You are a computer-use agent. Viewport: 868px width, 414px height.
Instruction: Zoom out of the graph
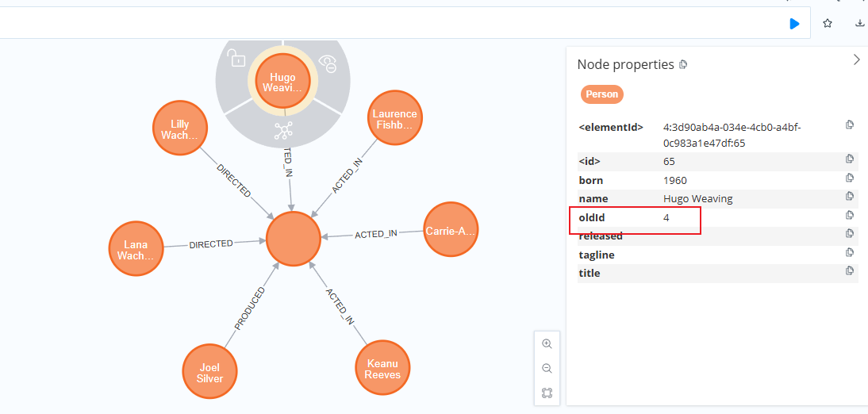point(547,369)
